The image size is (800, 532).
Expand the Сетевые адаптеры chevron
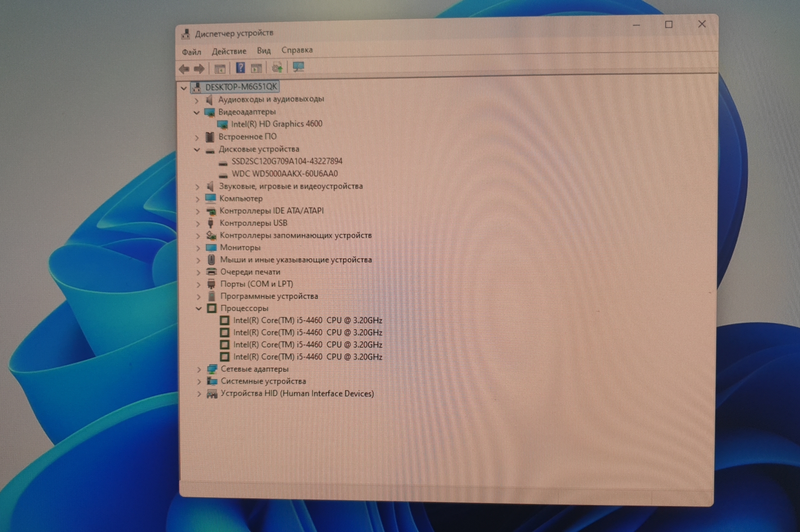click(199, 369)
